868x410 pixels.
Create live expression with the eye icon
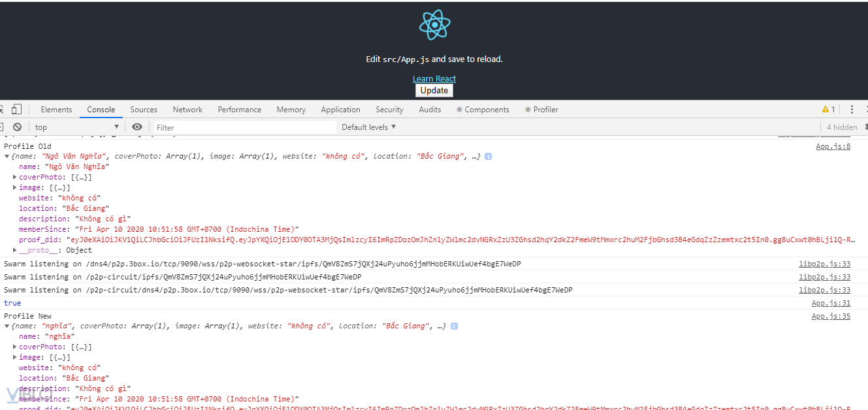pyautogui.click(x=137, y=127)
